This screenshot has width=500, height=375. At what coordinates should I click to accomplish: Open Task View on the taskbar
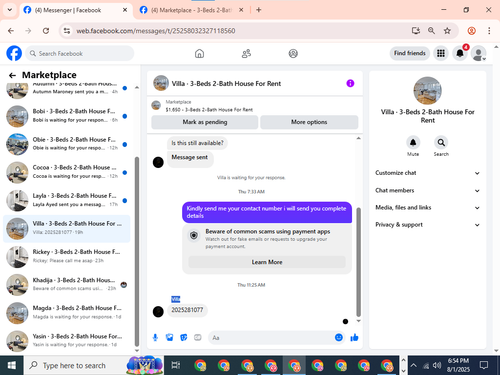(176, 365)
